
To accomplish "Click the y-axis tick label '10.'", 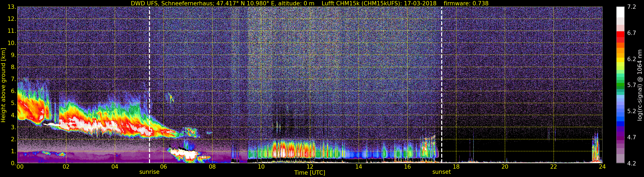I will 12,43.
